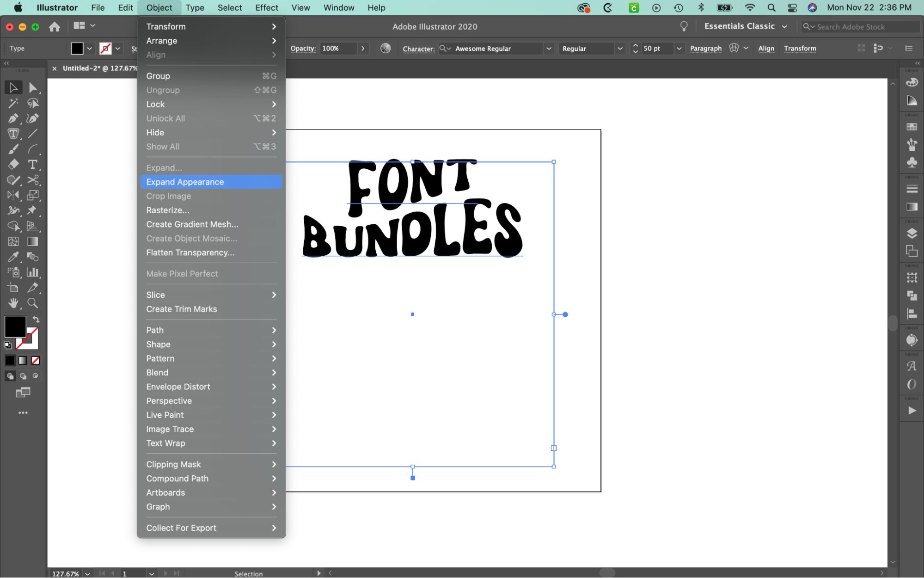924x578 pixels.
Task: Open the Recolor Artwork wheel icon
Action: 386,48
